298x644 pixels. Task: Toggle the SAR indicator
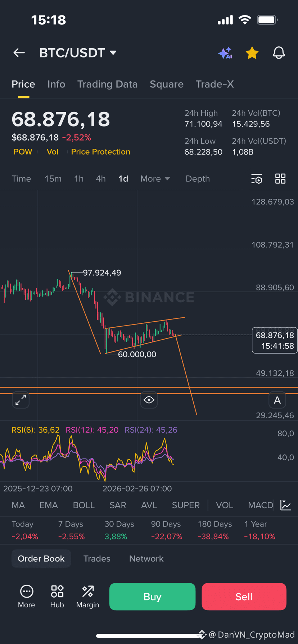click(x=118, y=505)
